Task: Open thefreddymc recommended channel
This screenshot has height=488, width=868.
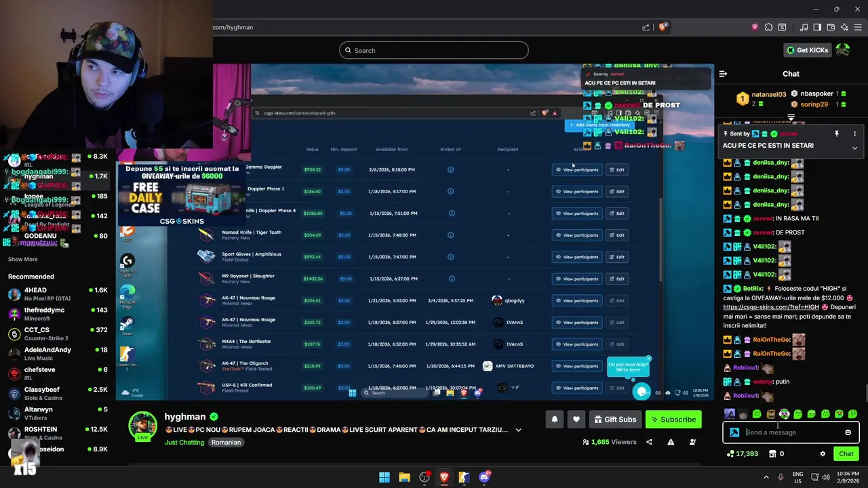Action: (58, 314)
